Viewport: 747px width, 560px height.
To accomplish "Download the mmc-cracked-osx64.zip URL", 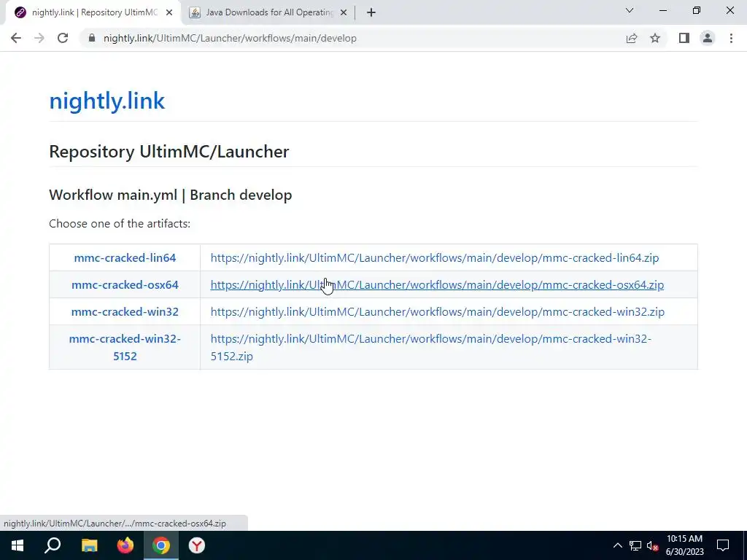I will point(437,285).
